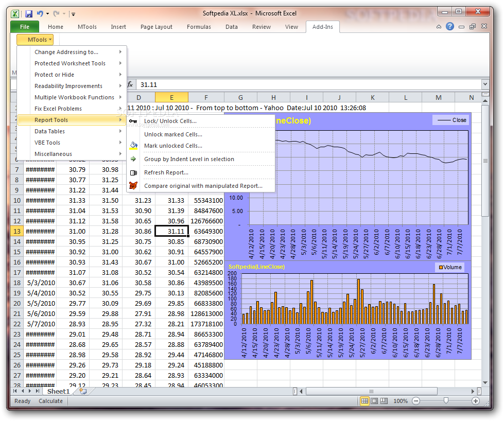Click the 100% zoom level button
Viewport: 504px width, 421px height.
pos(401,401)
